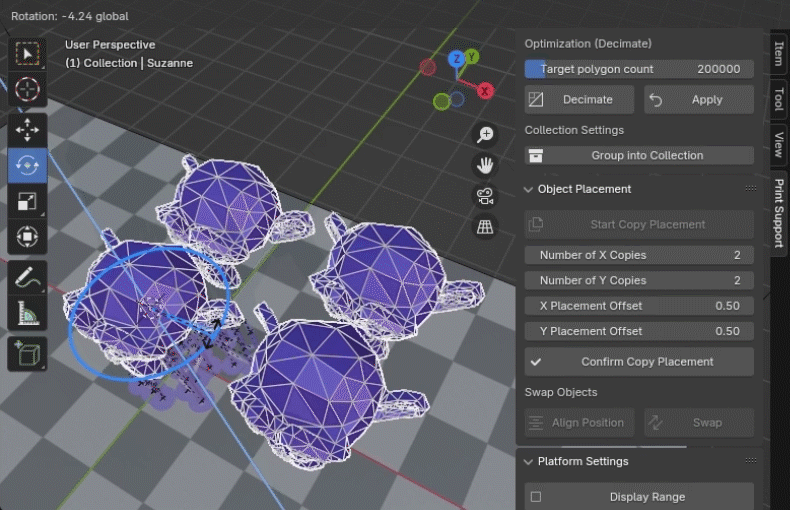Viewport: 790px width, 510px height.
Task: Select the Select Box tool
Action: tap(27, 53)
